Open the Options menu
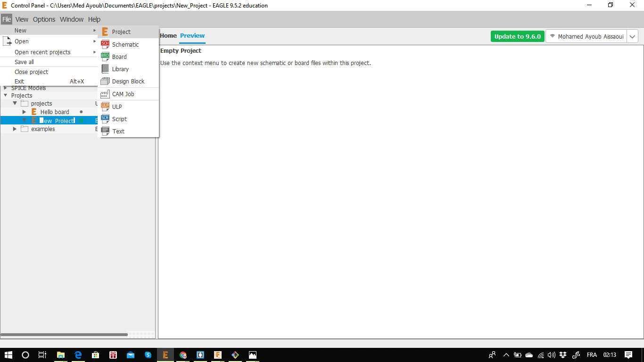The width and height of the screenshot is (644, 362). tap(44, 19)
